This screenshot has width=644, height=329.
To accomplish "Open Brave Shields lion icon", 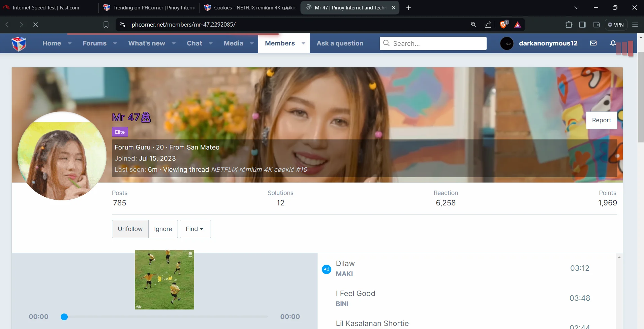I will 503,24.
